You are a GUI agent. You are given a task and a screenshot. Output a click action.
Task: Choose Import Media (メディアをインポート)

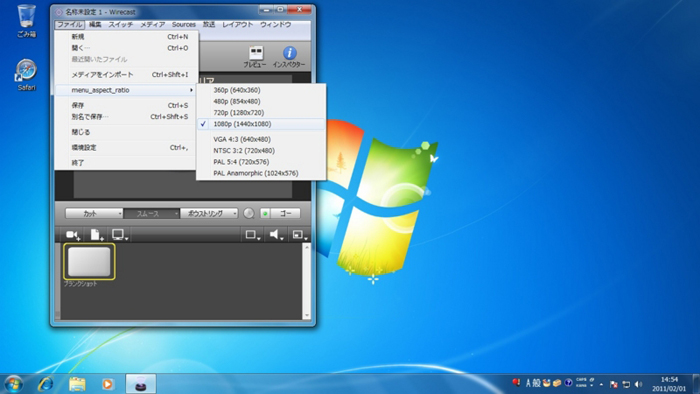coord(125,75)
